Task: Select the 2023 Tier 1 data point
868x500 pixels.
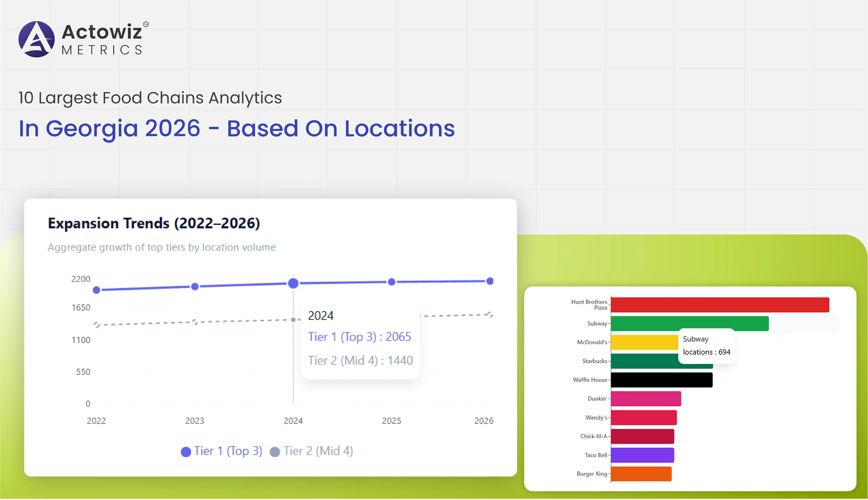Action: point(195,286)
